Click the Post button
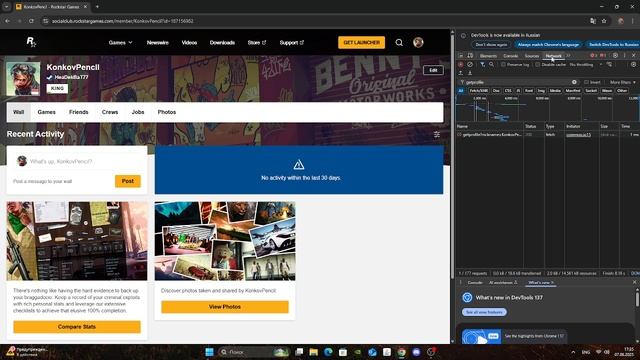This screenshot has width=640, height=360. [x=128, y=181]
